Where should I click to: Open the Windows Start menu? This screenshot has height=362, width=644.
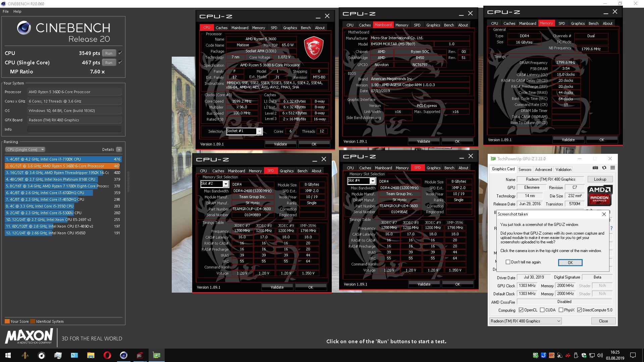tap(8, 355)
